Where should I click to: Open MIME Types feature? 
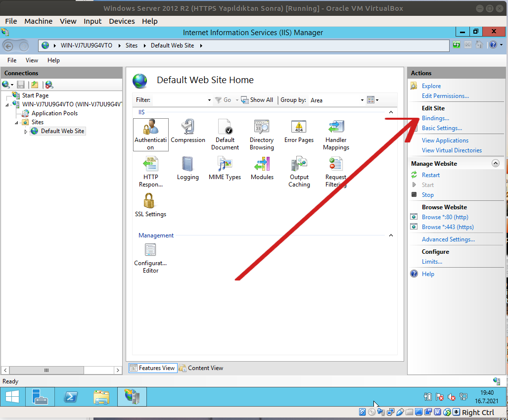[x=225, y=168]
